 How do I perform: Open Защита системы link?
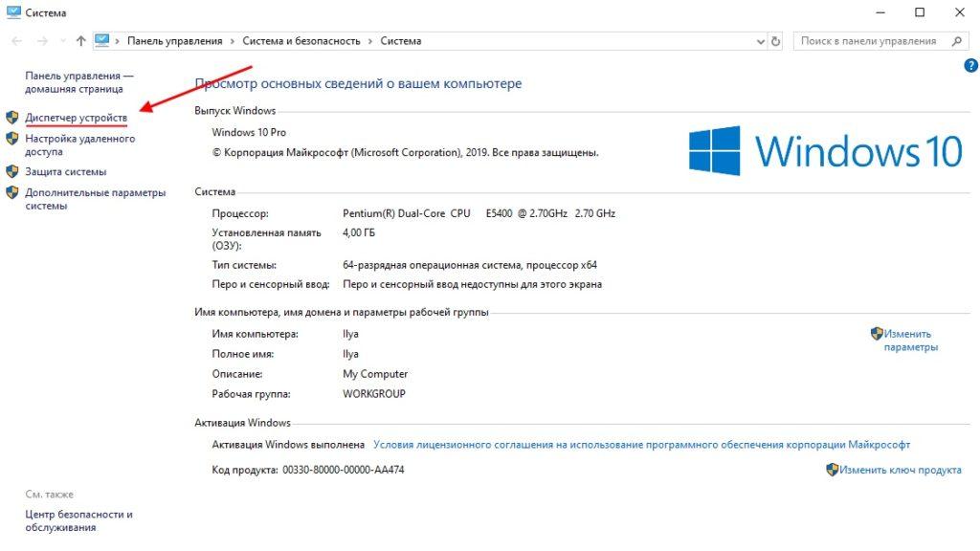pos(66,172)
